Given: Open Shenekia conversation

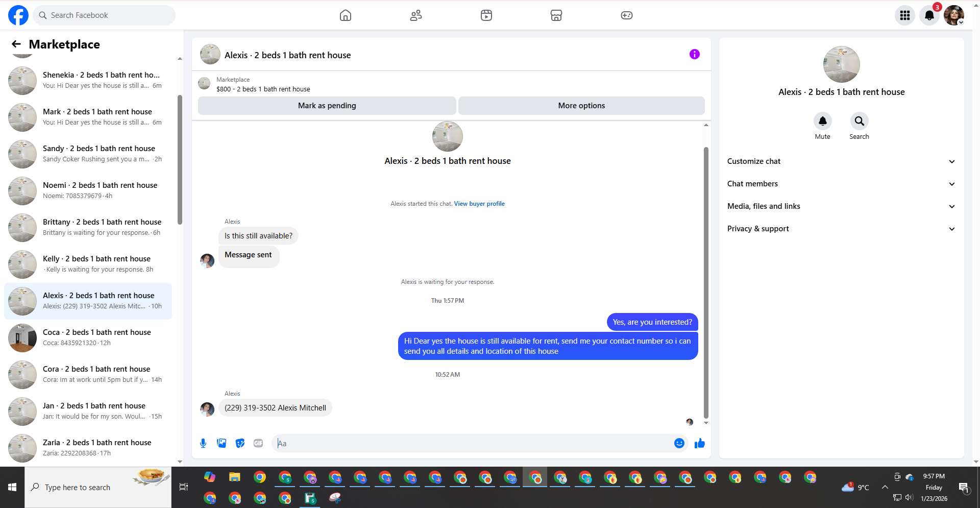Looking at the screenshot, I should tap(88, 81).
